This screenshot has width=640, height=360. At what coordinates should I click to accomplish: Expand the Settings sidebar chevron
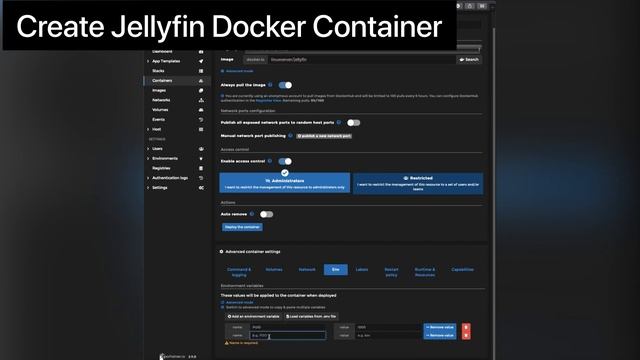148,188
